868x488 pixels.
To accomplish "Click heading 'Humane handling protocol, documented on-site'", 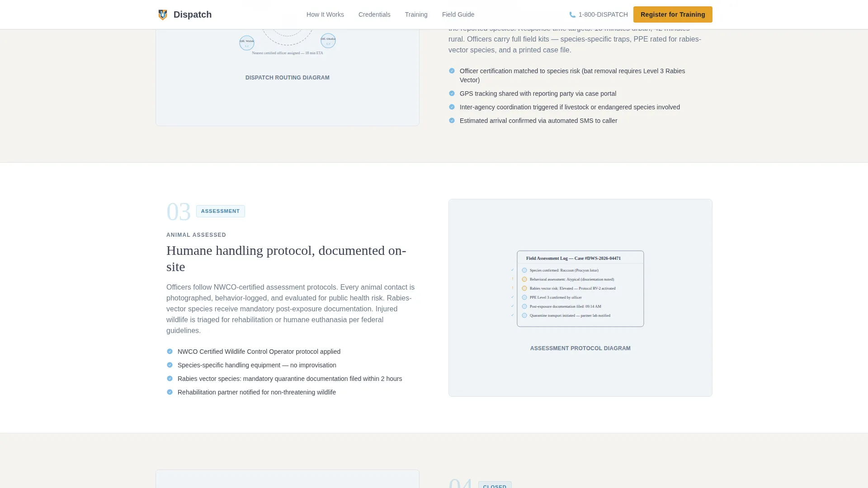I will [286, 258].
